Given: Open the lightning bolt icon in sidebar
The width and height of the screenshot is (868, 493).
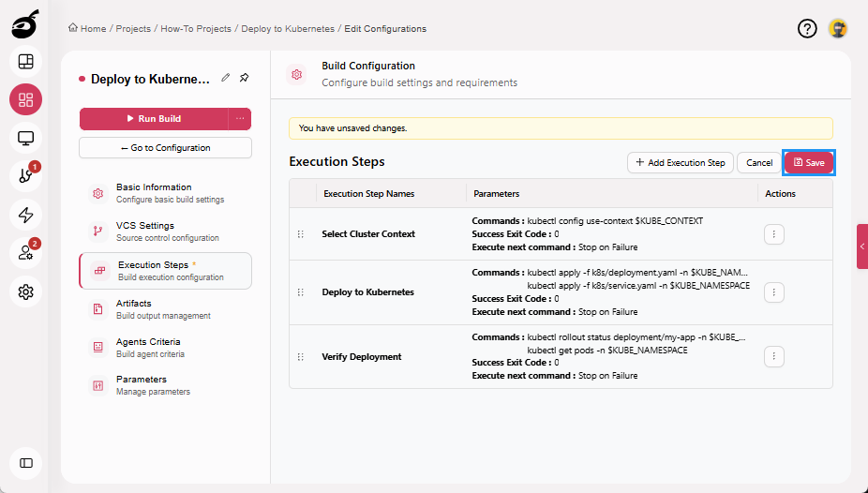Looking at the screenshot, I should point(26,215).
